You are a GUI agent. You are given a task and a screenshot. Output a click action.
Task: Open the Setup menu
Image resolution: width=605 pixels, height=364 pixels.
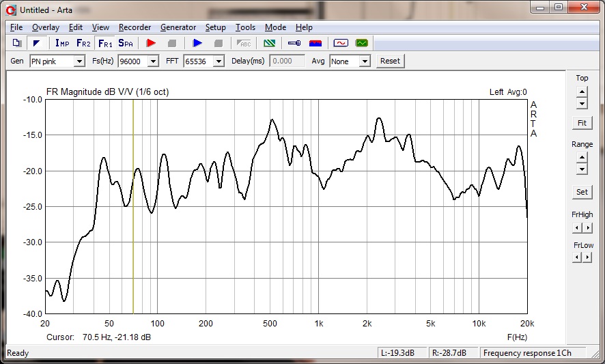pos(215,27)
